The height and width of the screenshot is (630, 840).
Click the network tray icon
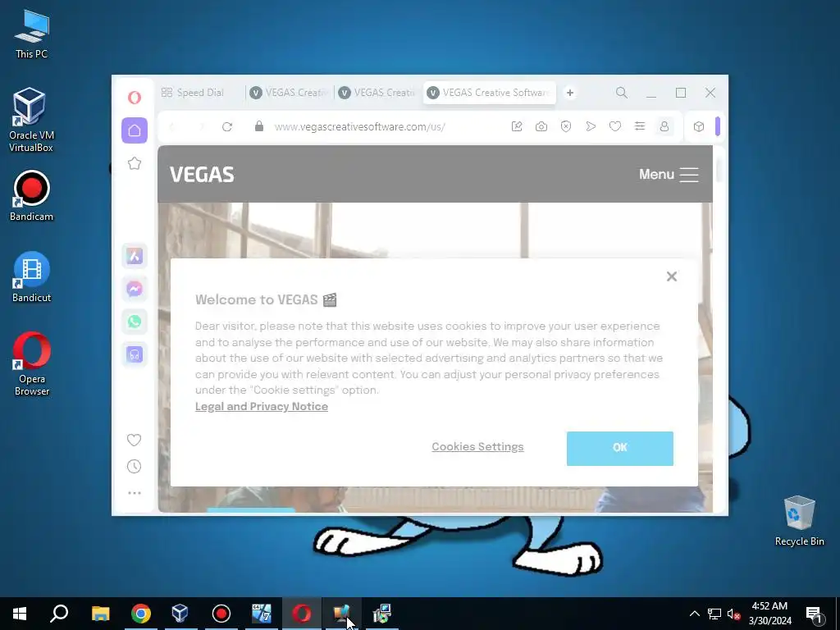click(x=714, y=614)
